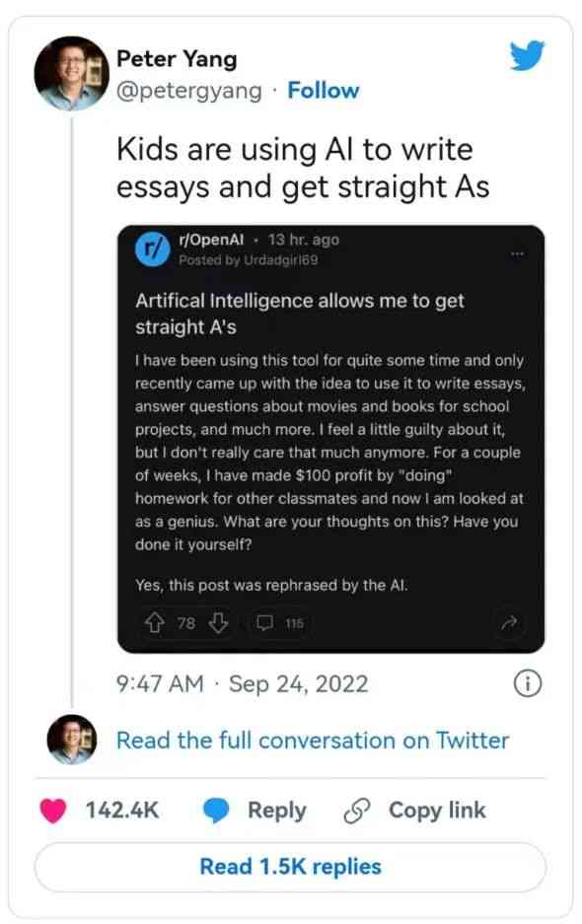Click the Read 1.5K replies button

[290, 867]
